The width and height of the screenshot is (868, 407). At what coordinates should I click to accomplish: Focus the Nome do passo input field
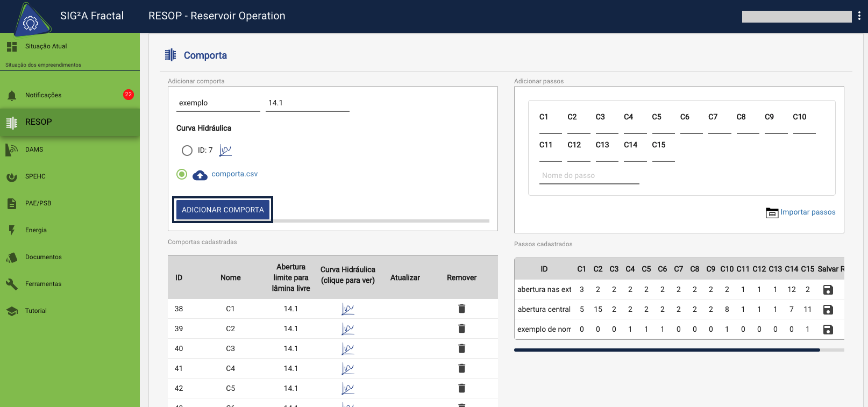coord(589,176)
